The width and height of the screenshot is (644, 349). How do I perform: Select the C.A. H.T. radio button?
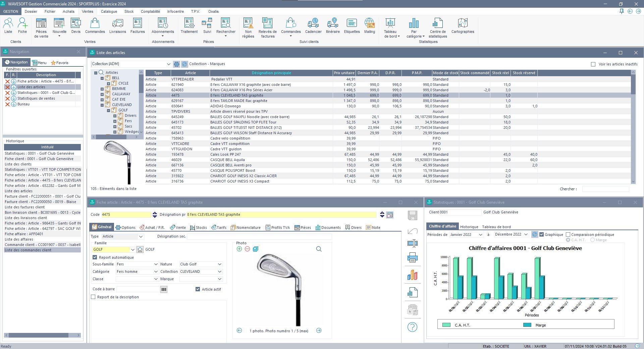pos(568,240)
